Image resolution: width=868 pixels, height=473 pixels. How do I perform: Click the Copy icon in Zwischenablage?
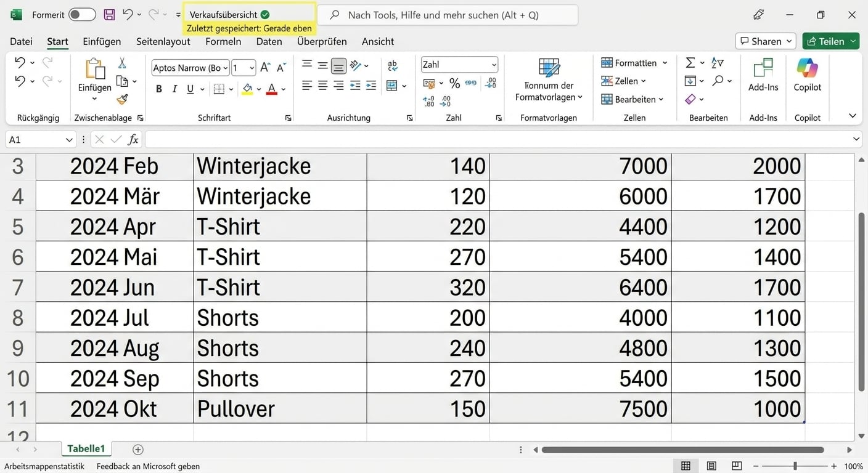(x=122, y=81)
